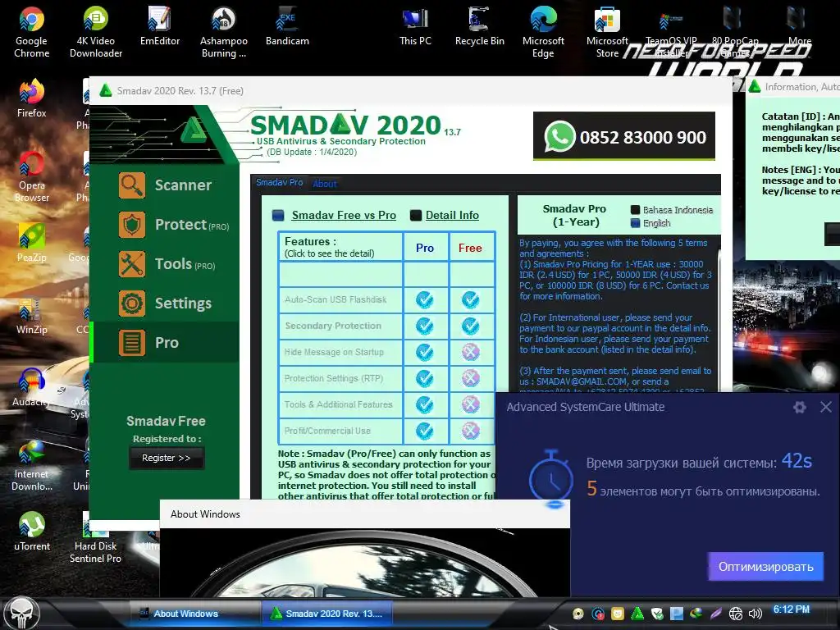
Task: Open 4K Video Downloader shortcut
Action: [x=96, y=32]
